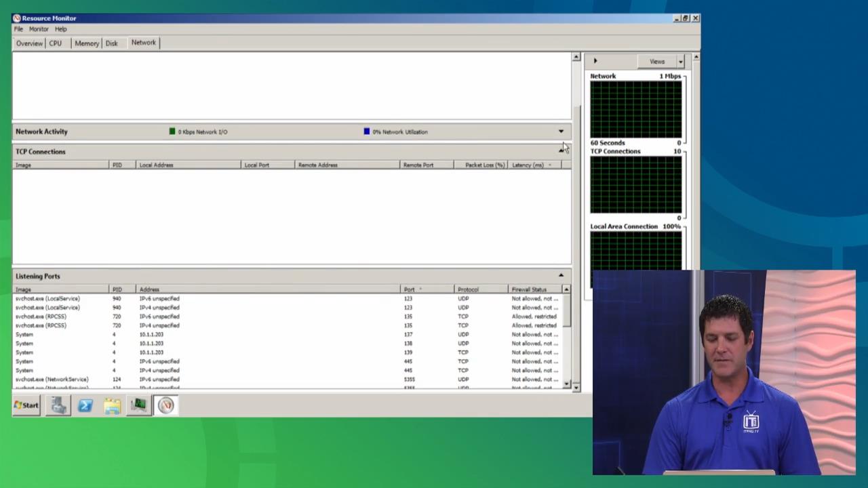Image resolution: width=868 pixels, height=488 pixels.
Task: Click the Views button
Action: tap(656, 62)
